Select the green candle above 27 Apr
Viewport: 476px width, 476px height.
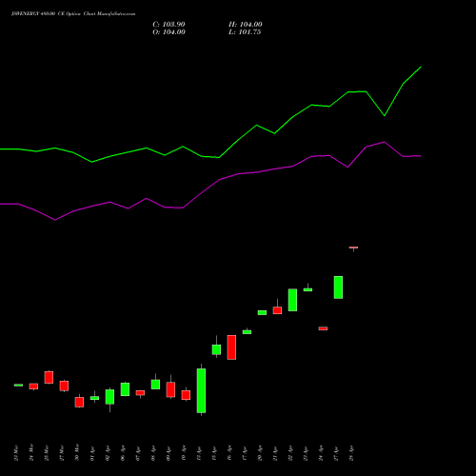pos(338,288)
